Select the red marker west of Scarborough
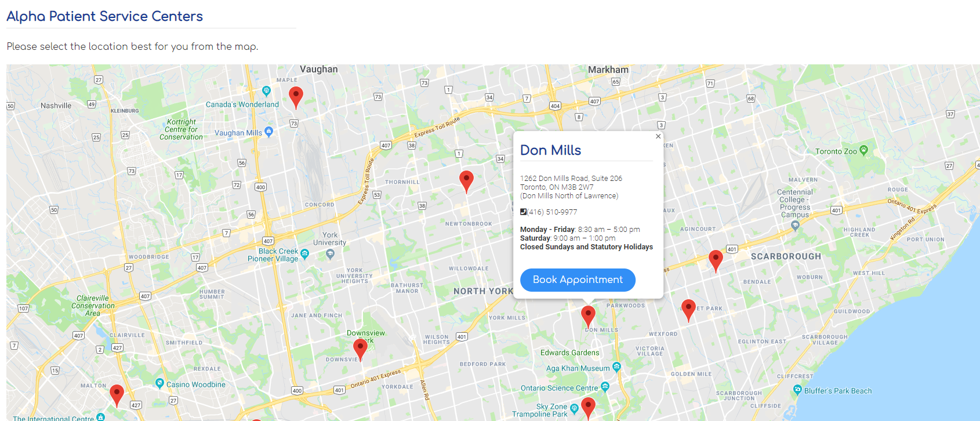This screenshot has width=980, height=421. [716, 261]
